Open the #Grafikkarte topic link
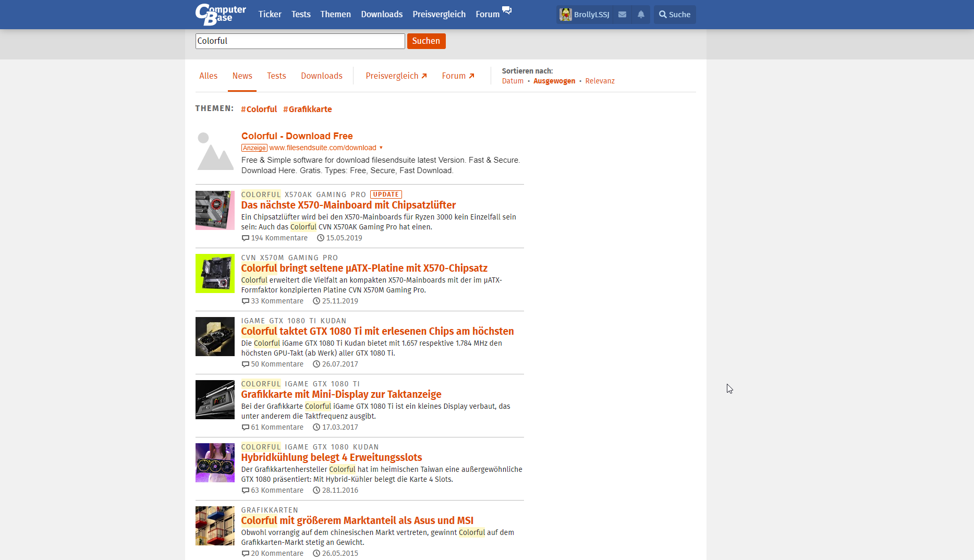Image resolution: width=974 pixels, height=560 pixels. click(x=307, y=109)
